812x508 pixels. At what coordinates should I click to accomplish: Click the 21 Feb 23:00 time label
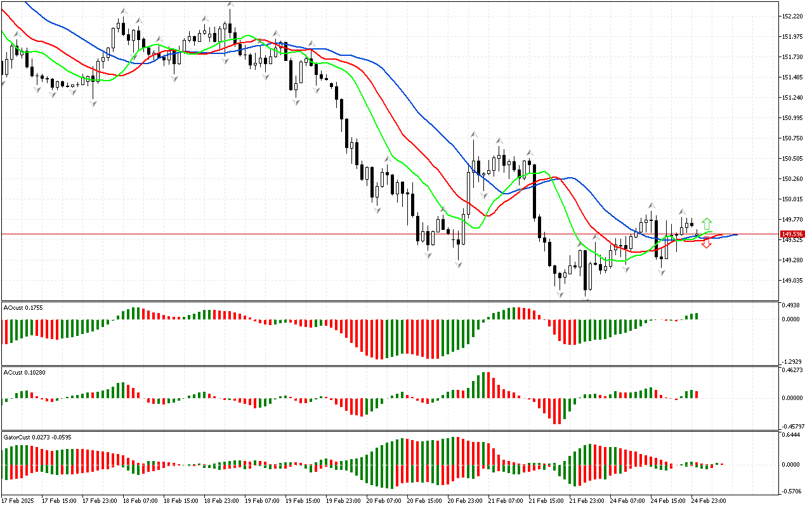(x=587, y=501)
